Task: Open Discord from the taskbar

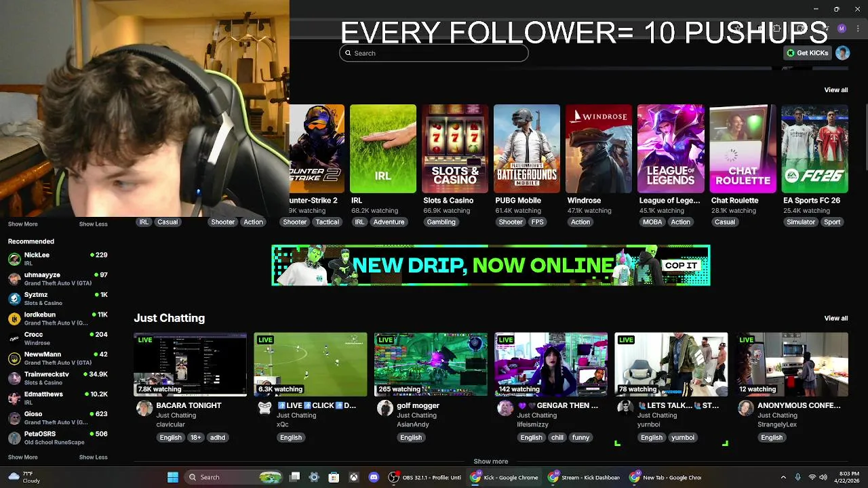Action: coord(374,477)
